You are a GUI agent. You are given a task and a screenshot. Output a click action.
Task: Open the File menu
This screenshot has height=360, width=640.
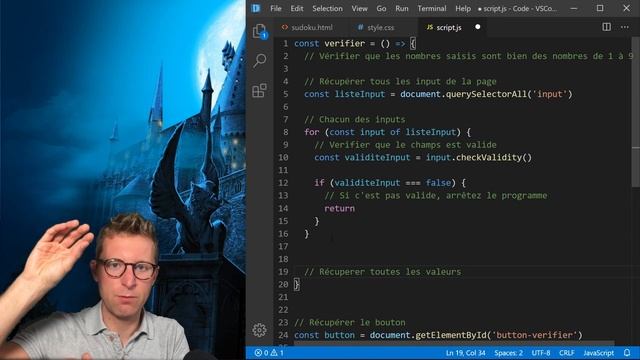coord(276,8)
